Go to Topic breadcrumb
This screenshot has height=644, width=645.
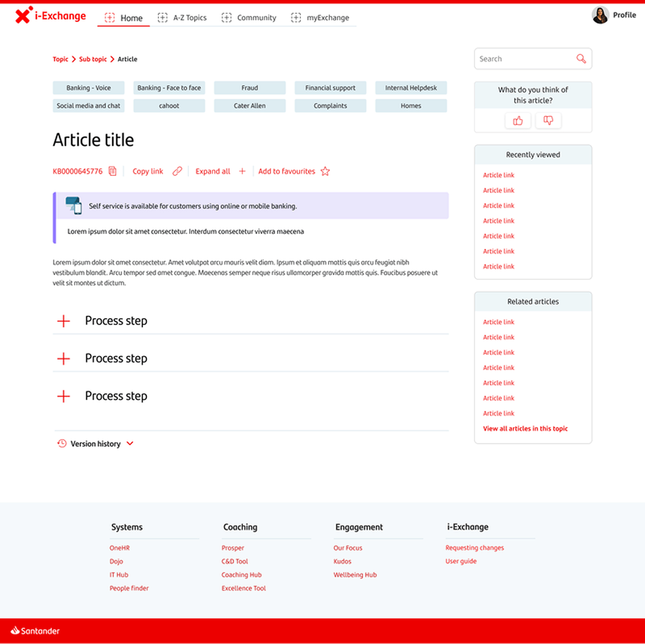pyautogui.click(x=60, y=59)
